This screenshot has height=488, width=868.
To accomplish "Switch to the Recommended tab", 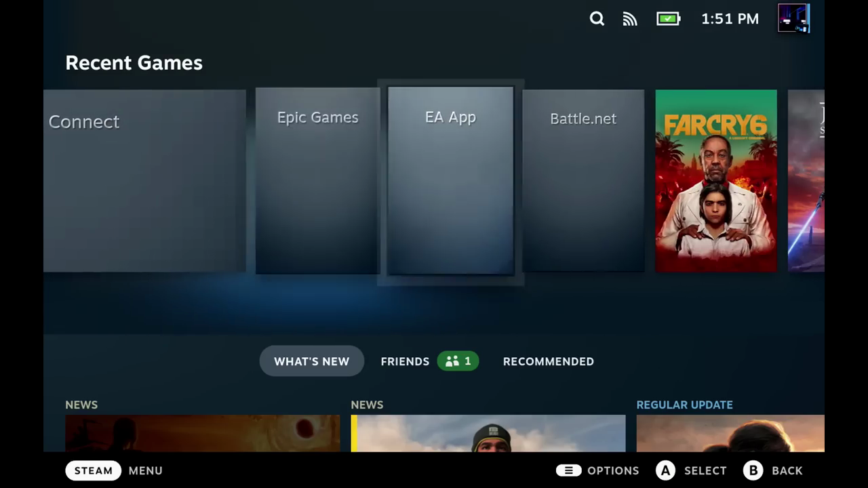I will coord(549,361).
